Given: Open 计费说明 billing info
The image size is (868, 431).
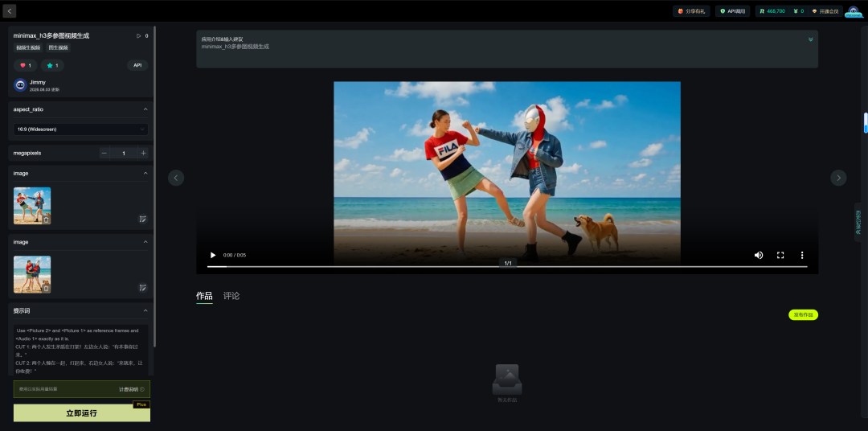Looking at the screenshot, I should pyautogui.click(x=131, y=389).
